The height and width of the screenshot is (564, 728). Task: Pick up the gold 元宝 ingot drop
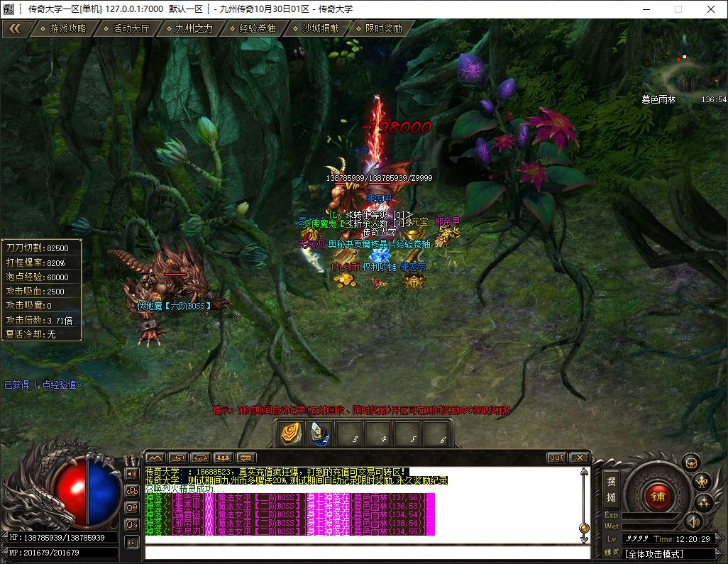tap(414, 233)
